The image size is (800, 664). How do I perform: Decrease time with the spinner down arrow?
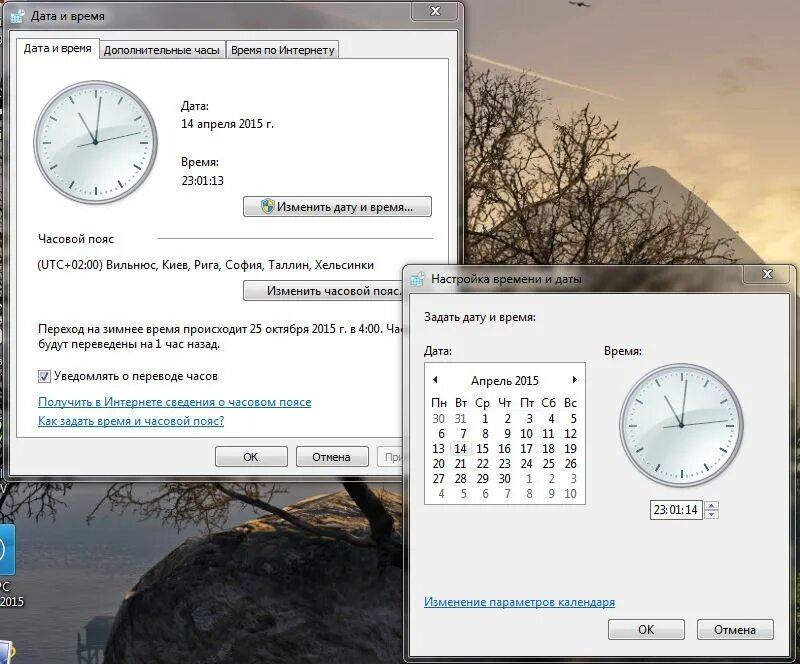(711, 514)
